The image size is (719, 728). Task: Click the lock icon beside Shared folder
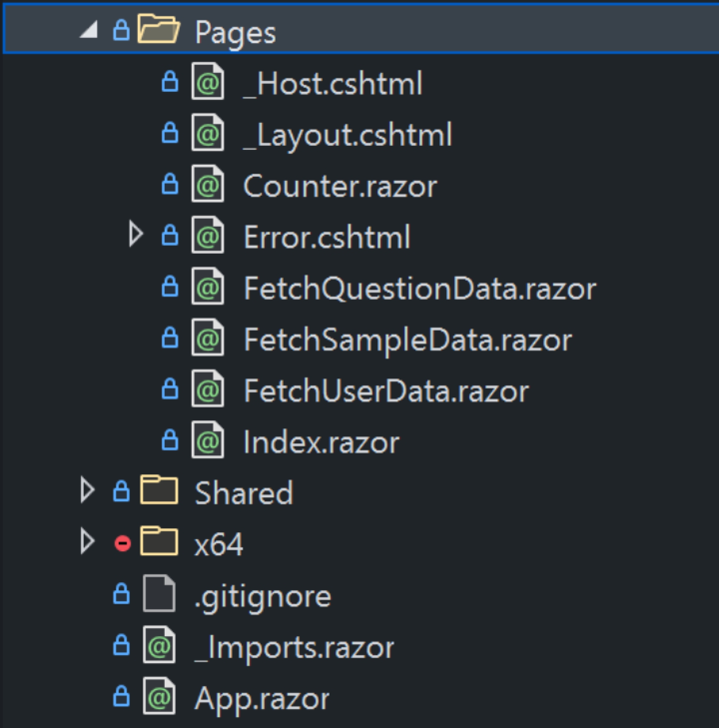tap(121, 491)
